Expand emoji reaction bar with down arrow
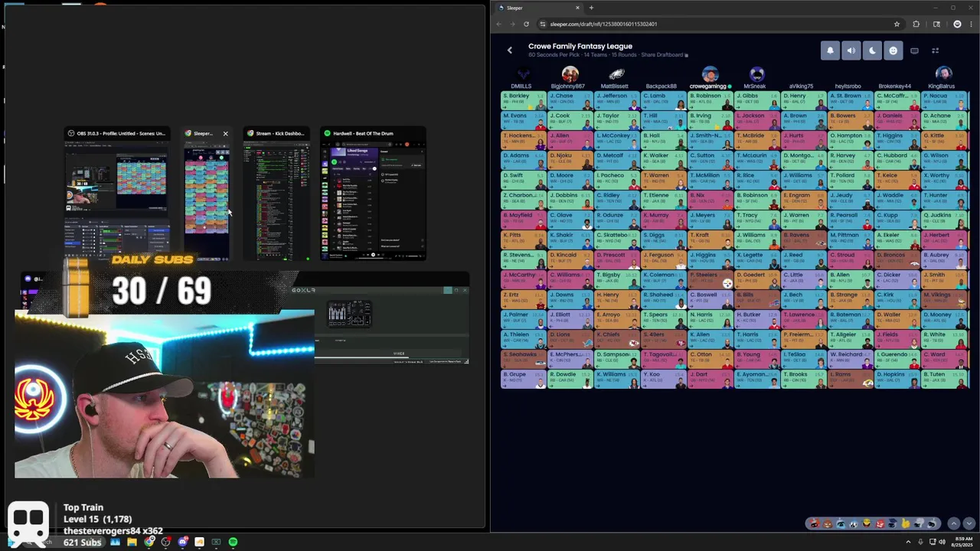The height and width of the screenshot is (551, 980). tap(969, 524)
